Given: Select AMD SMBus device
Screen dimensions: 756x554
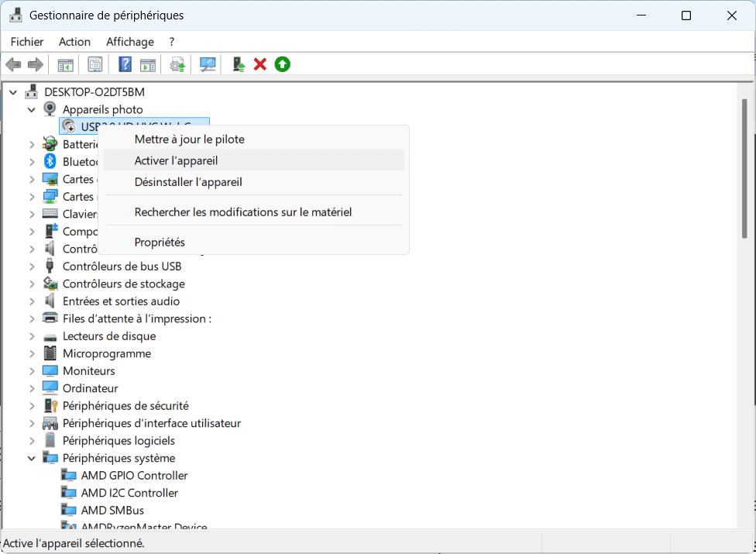Looking at the screenshot, I should (112, 510).
